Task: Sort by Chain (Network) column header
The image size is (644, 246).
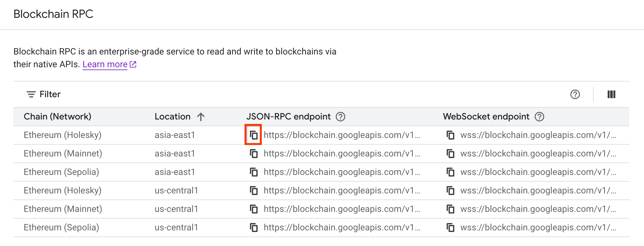Action: pyautogui.click(x=57, y=117)
